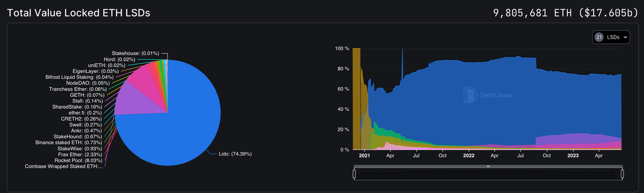The height and width of the screenshot is (193, 644).
Task: Click the '100 %' y-axis label
Action: (342, 48)
